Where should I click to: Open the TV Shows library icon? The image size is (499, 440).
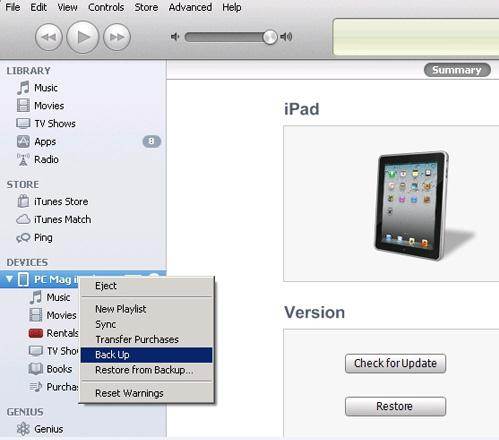23,123
